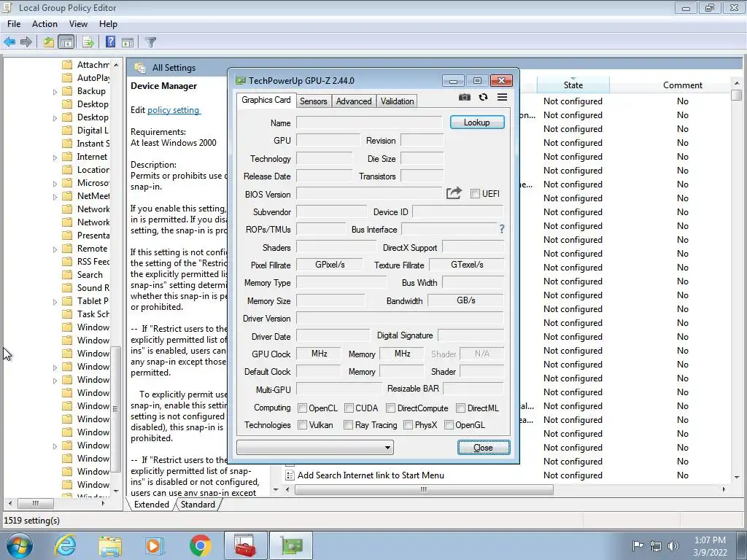This screenshot has height=560, width=747.
Task: Toggle the CUDA checkbox
Action: coord(349,408)
